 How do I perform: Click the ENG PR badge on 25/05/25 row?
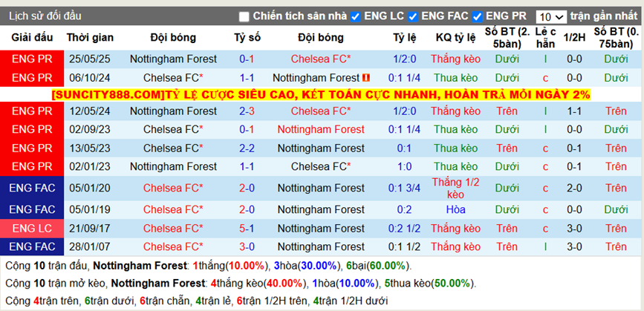click(32, 59)
